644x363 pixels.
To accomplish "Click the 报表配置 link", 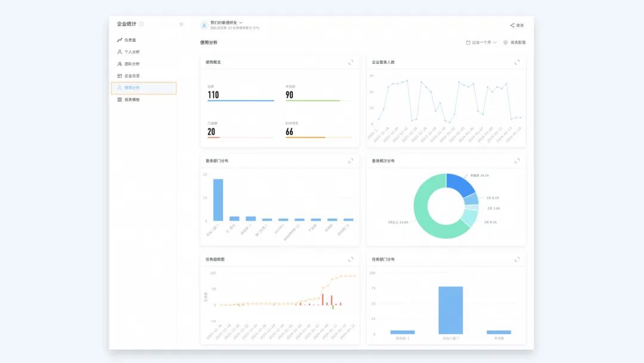I will pos(518,42).
